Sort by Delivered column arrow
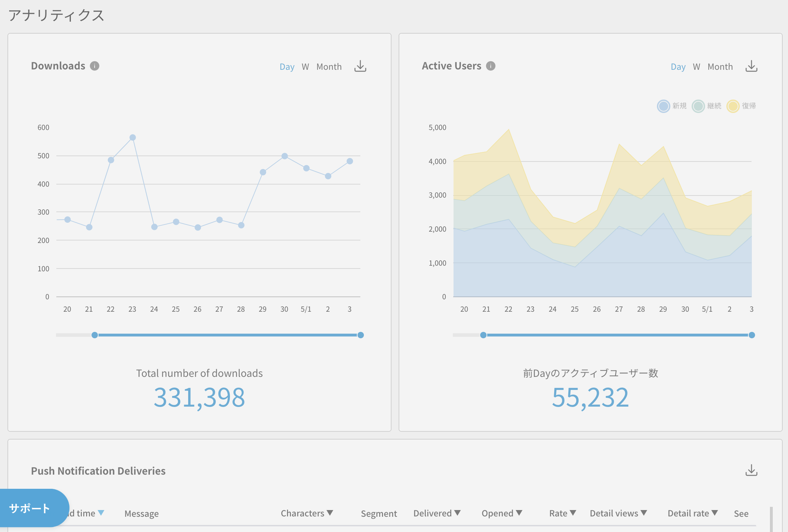The height and width of the screenshot is (532, 788). coord(457,513)
